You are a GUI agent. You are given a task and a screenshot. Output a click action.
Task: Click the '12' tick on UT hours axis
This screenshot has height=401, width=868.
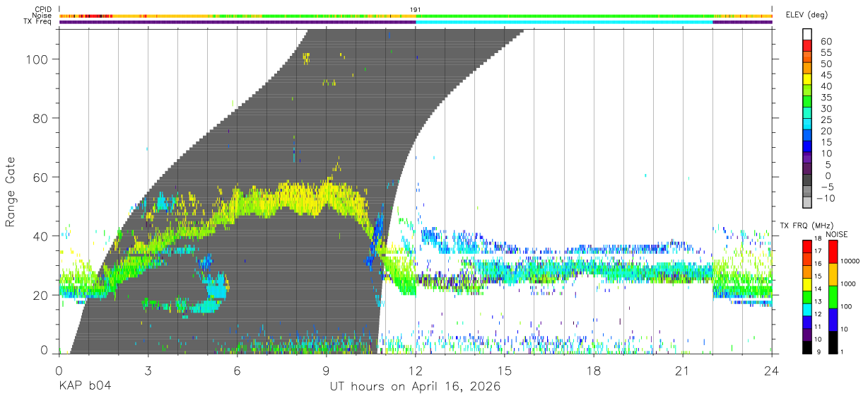point(416,371)
